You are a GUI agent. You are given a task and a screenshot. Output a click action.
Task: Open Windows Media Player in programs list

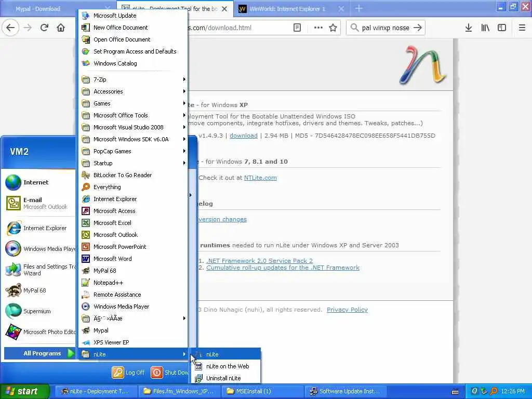point(133,307)
